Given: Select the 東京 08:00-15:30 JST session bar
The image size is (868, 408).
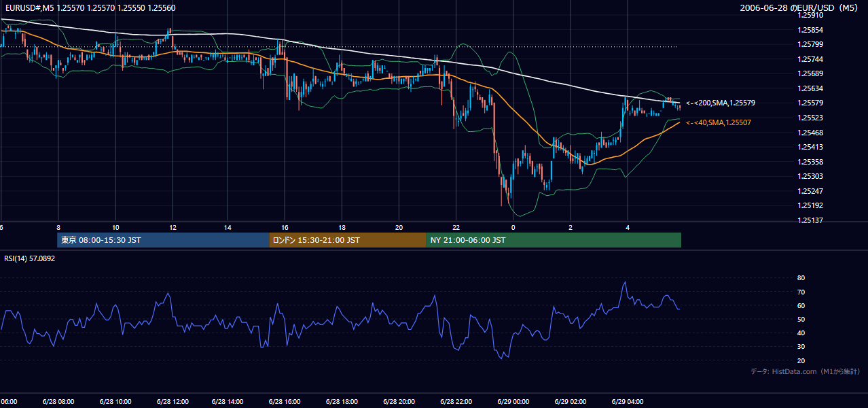Looking at the screenshot, I should [x=163, y=240].
